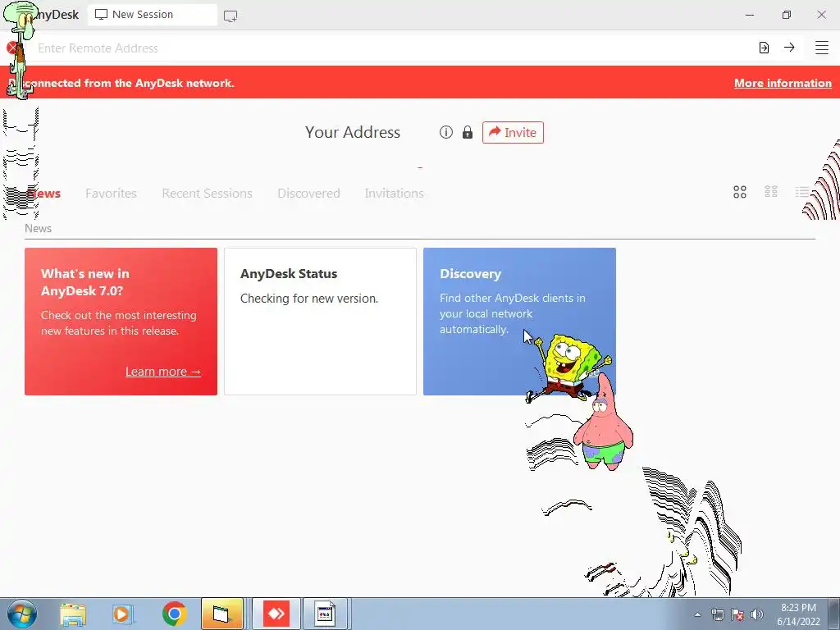Open the AnyDesk Status card
Viewport: 840px width, 630px height.
coord(320,322)
